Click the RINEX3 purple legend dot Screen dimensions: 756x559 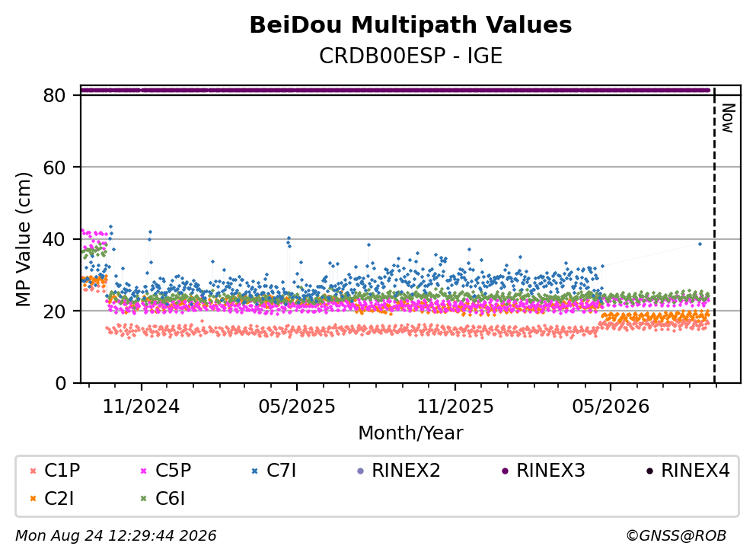[505, 471]
